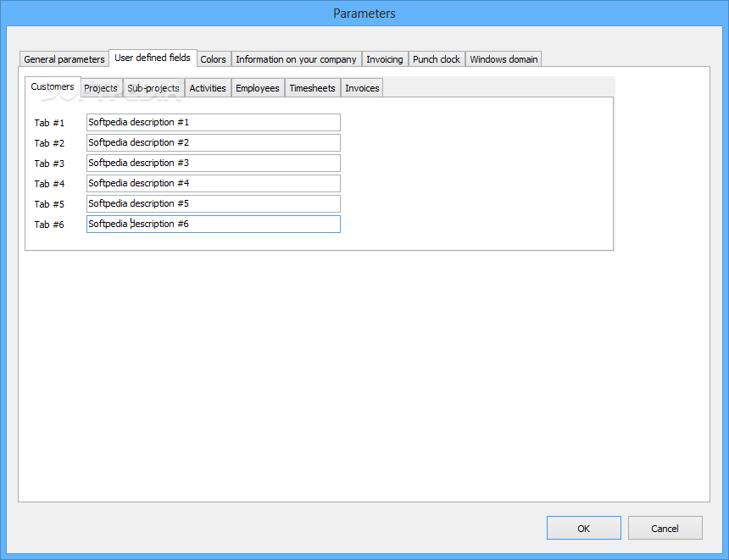Image resolution: width=729 pixels, height=560 pixels.
Task: Focus the Tab #2 description field
Action: [x=214, y=142]
